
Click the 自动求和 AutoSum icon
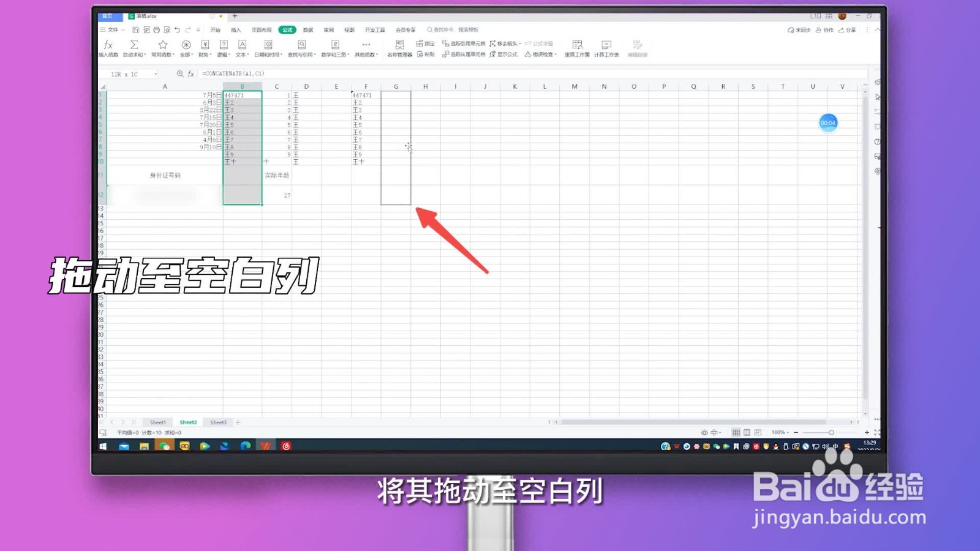click(x=134, y=47)
